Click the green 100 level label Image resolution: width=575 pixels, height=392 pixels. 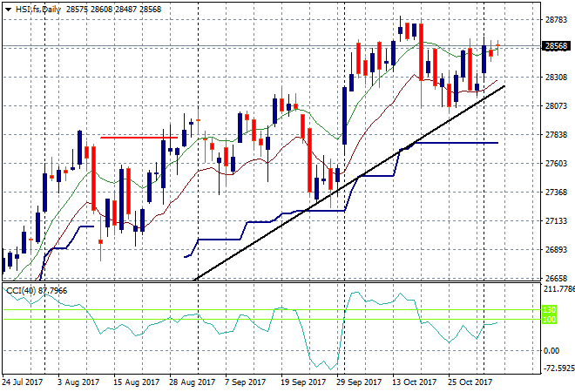click(550, 320)
